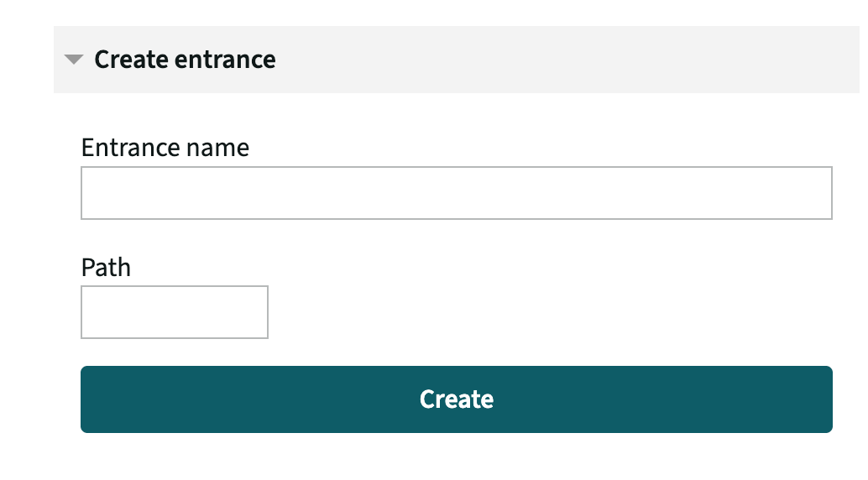Place cursor in the short Path field
The height and width of the screenshot is (480, 868).
tap(175, 311)
